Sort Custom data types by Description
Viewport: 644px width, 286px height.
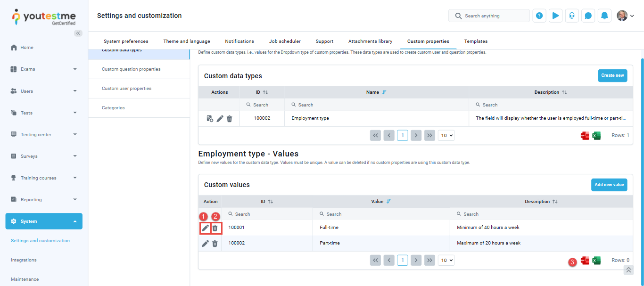click(x=564, y=92)
